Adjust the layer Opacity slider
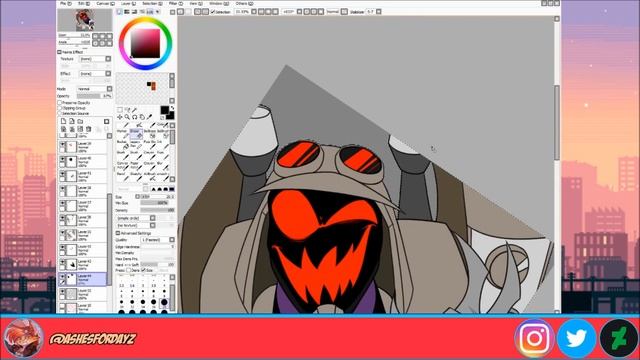This screenshot has height=360, width=640. click(94, 96)
